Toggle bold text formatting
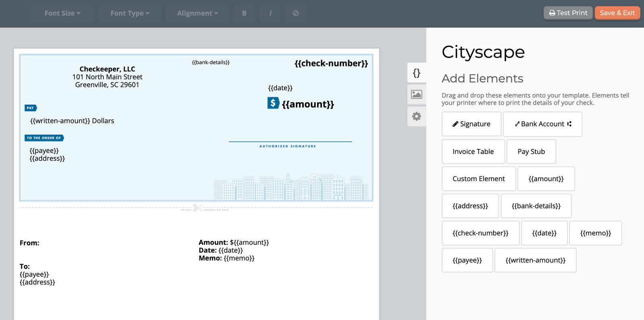 click(x=244, y=13)
